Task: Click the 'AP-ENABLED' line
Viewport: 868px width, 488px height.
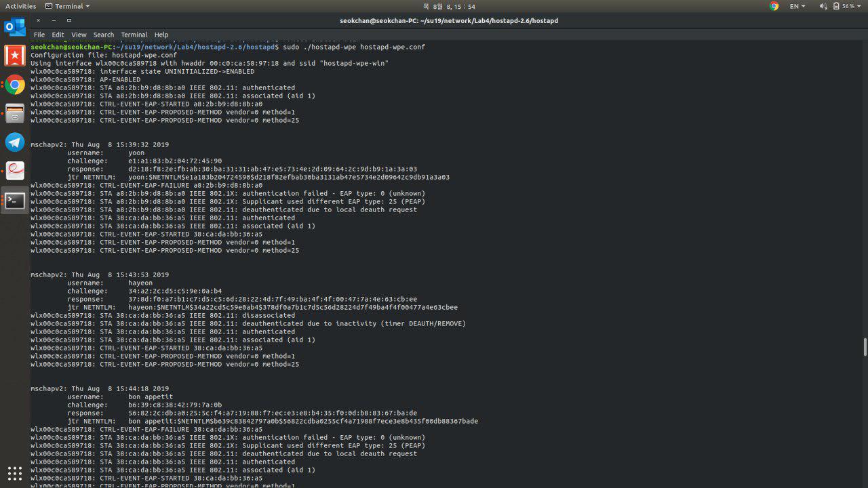Action: (x=85, y=79)
